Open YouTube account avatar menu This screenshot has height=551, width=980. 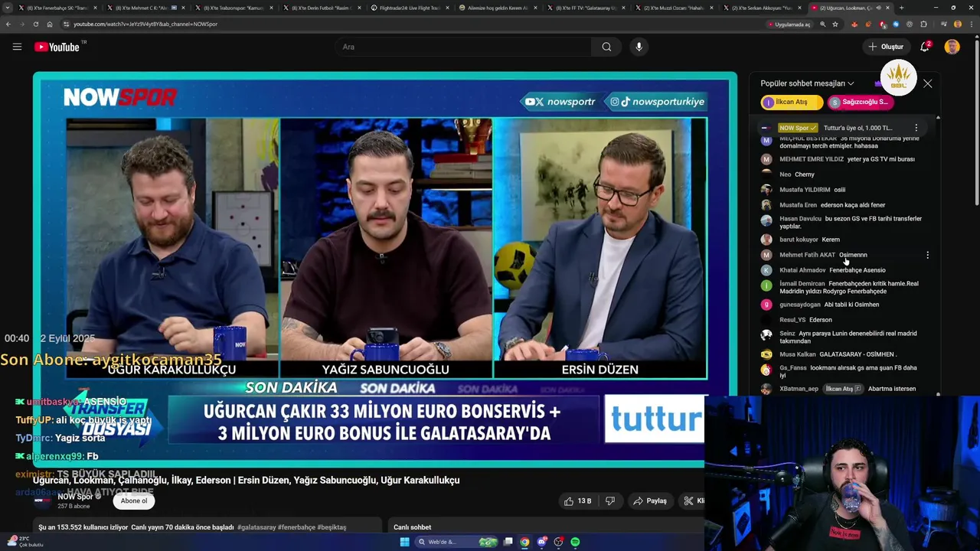tap(952, 47)
